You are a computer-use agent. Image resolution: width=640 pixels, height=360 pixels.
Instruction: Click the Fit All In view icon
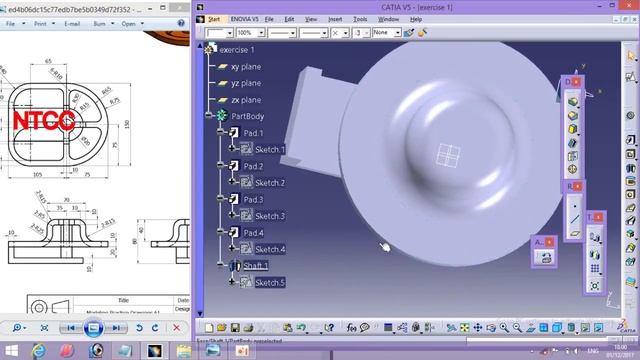464,328
